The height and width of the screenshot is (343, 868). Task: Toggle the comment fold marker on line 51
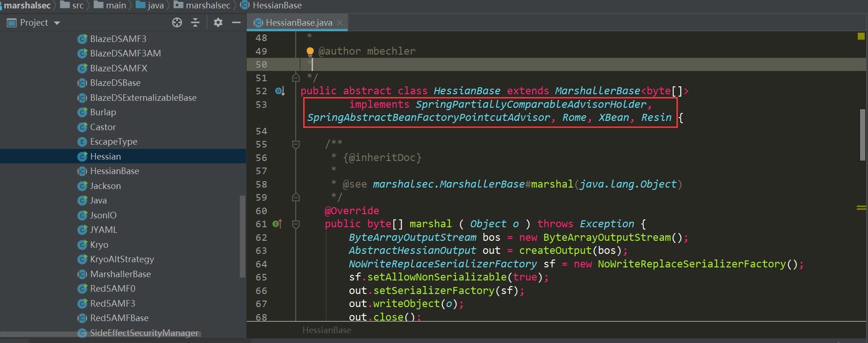tap(296, 77)
